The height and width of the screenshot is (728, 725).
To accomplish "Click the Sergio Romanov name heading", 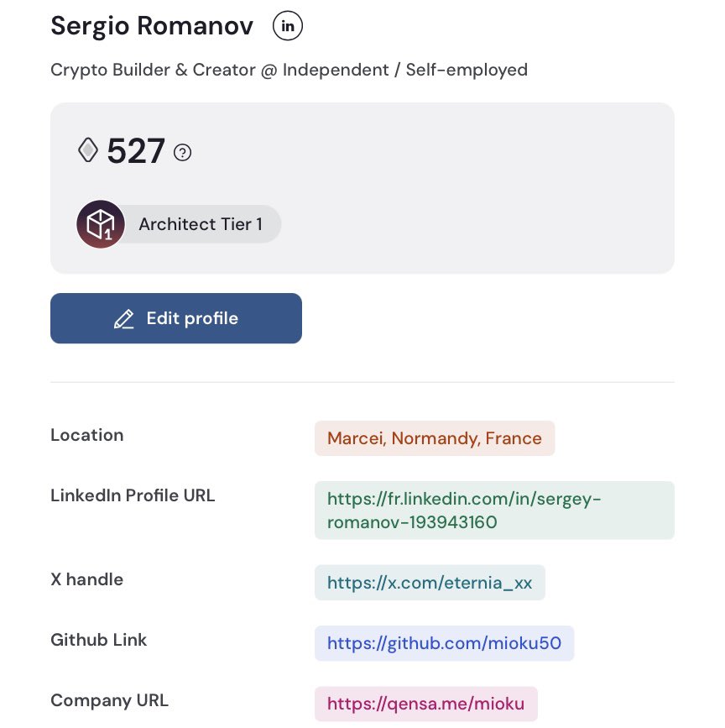I will point(152,25).
